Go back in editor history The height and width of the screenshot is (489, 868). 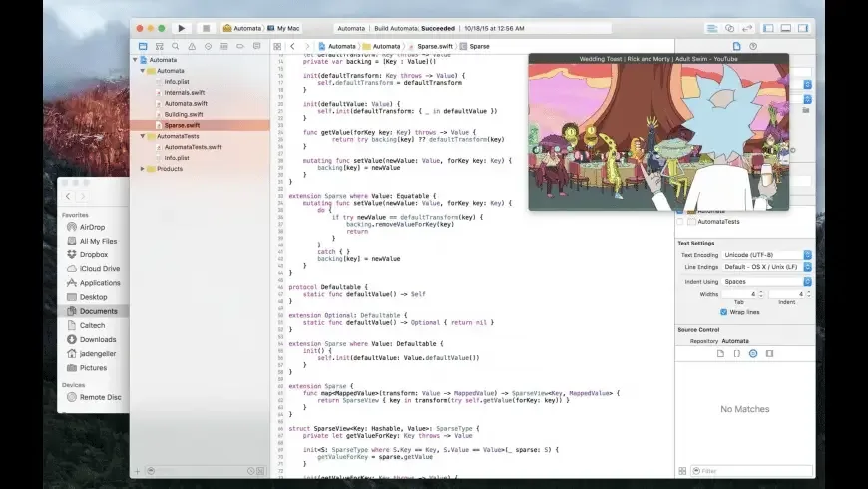pos(293,47)
